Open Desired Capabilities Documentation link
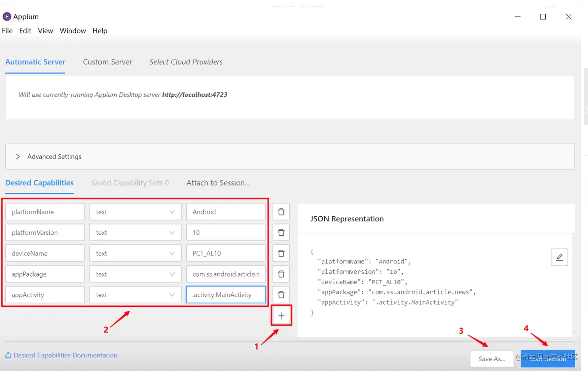The image size is (588, 371). point(61,355)
